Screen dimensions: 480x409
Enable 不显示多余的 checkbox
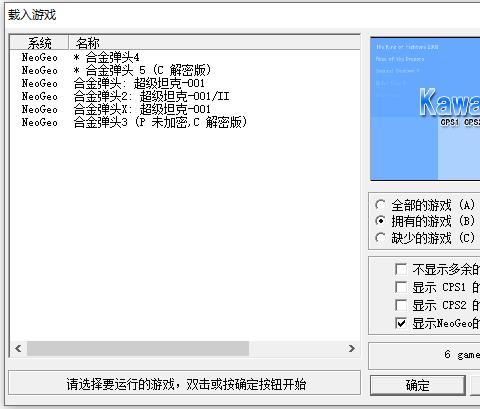coord(401,269)
